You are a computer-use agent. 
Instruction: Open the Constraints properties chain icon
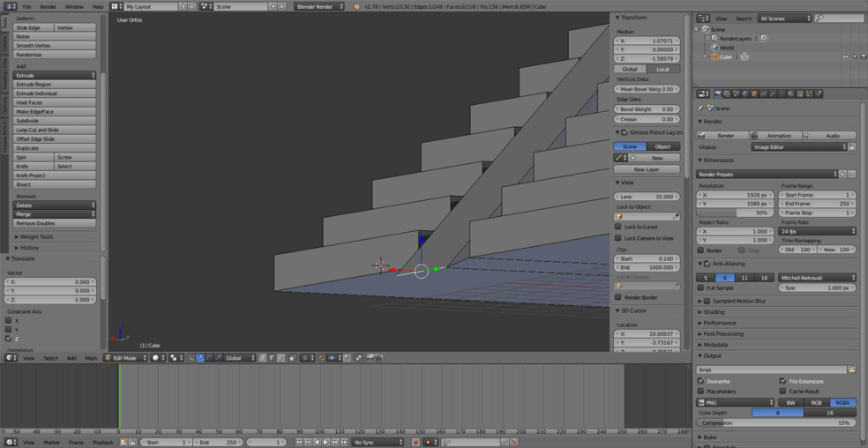[764, 94]
